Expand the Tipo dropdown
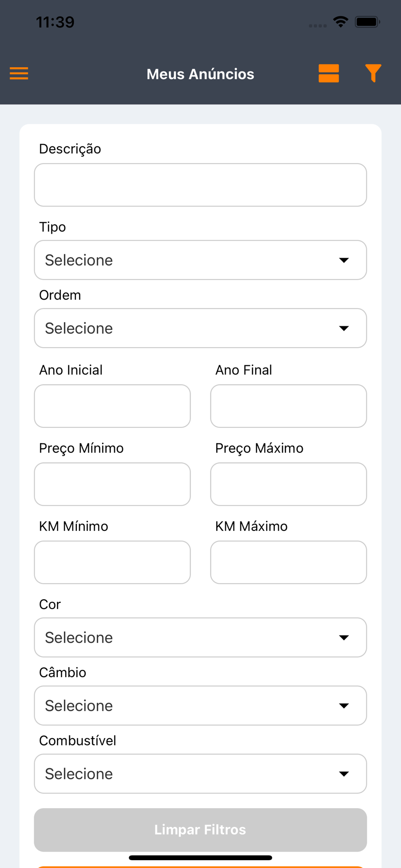This screenshot has height=868, width=401. click(x=200, y=260)
